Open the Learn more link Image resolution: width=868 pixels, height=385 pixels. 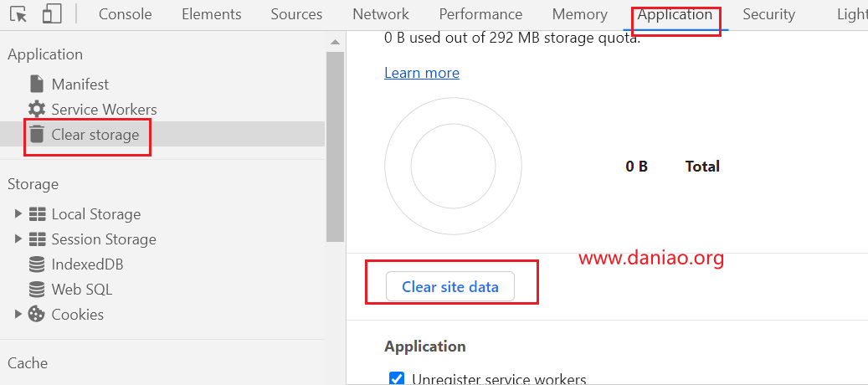(x=422, y=73)
